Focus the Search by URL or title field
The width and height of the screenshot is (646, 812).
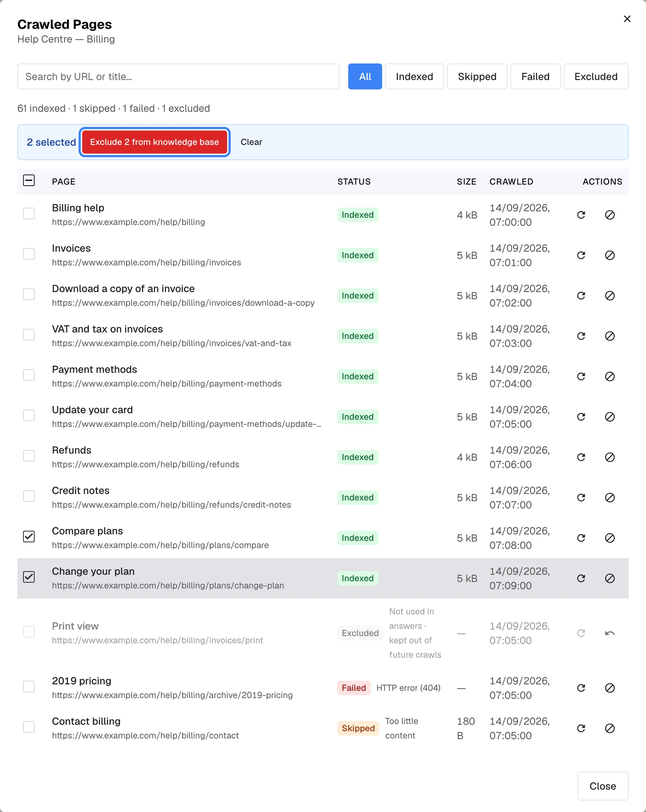pyautogui.click(x=178, y=76)
